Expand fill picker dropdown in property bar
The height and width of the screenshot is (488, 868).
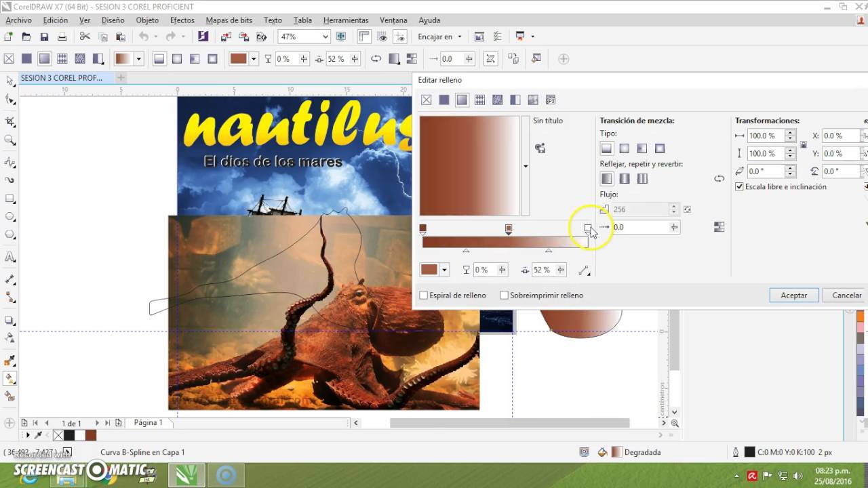point(139,59)
